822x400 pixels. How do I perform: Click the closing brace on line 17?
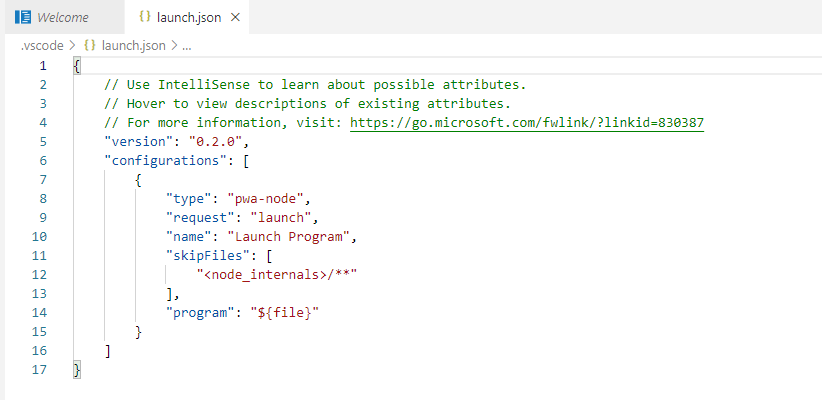tap(77, 370)
